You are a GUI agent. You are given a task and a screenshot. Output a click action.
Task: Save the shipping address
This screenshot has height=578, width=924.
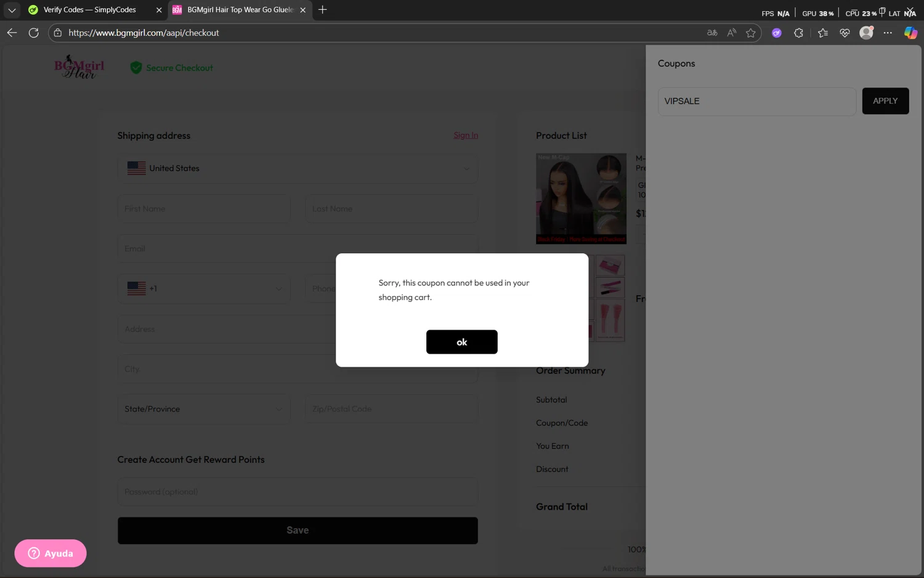click(298, 531)
